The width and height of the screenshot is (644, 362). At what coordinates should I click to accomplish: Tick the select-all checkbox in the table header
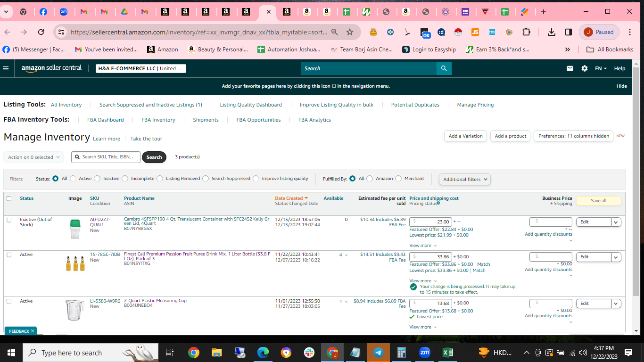(x=9, y=198)
